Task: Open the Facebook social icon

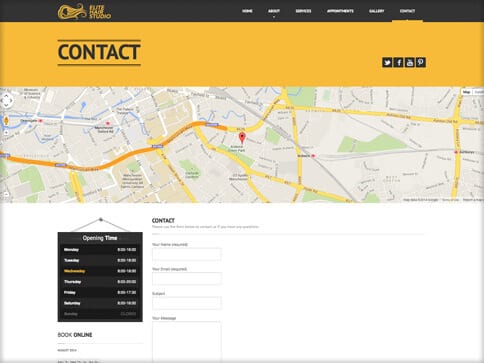Action: click(x=398, y=62)
